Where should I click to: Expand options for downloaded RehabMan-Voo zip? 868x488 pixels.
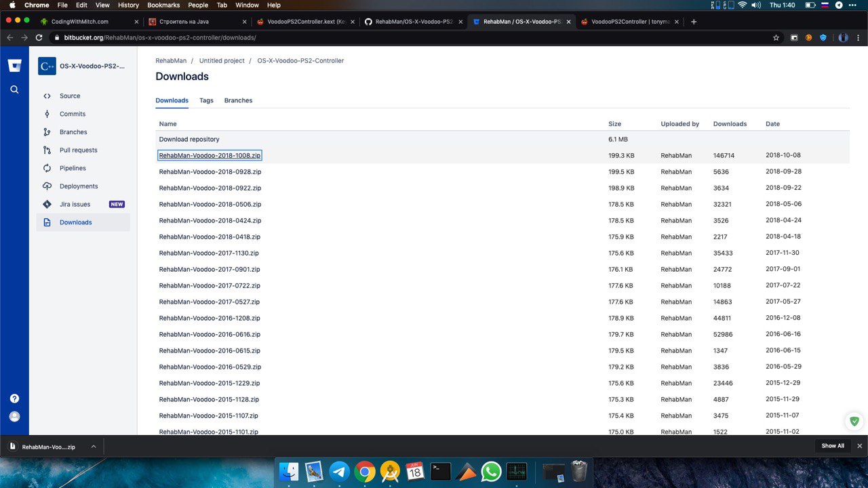click(94, 447)
